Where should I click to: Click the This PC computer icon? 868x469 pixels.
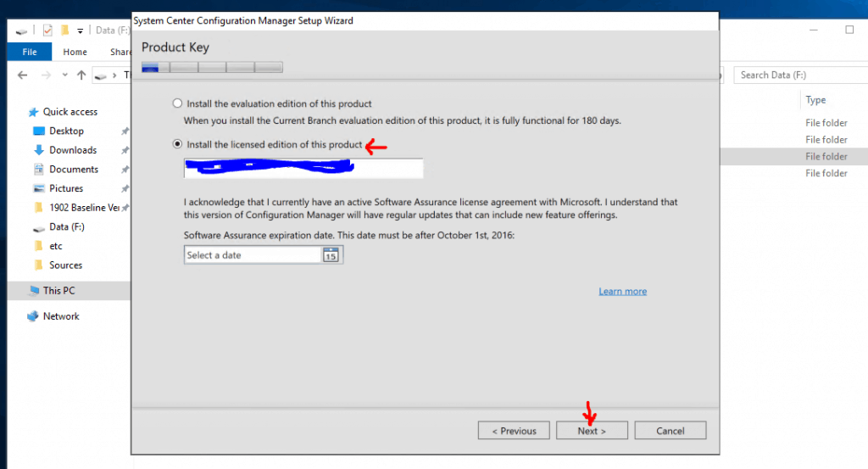point(34,290)
